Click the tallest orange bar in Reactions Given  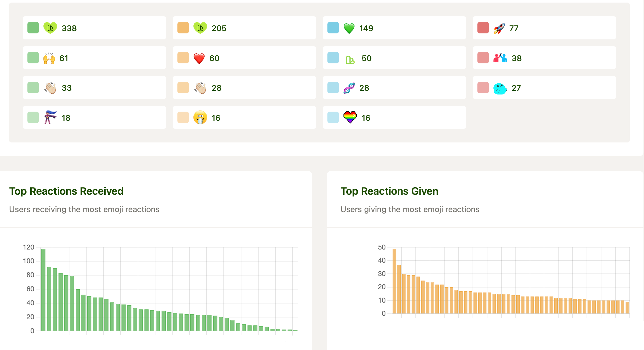[x=394, y=281]
